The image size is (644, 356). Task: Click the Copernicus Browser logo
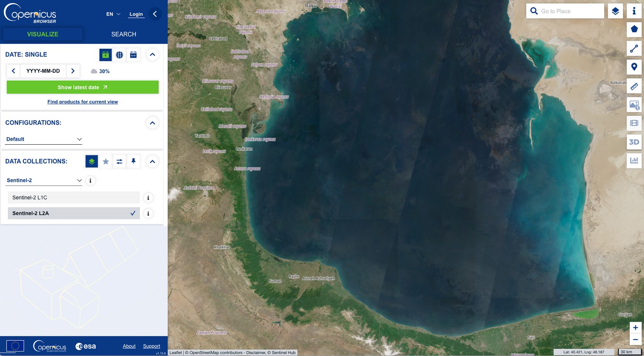[x=30, y=13]
